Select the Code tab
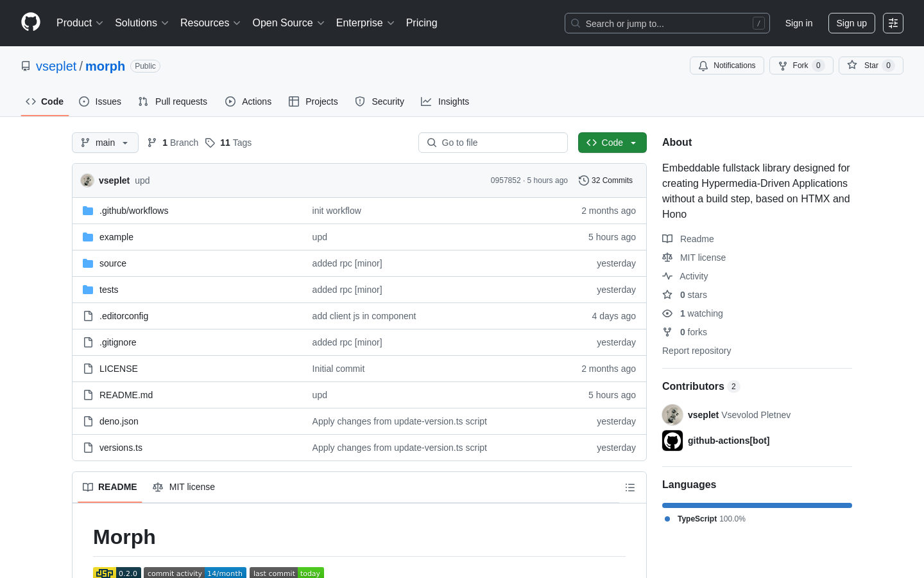 [45, 101]
